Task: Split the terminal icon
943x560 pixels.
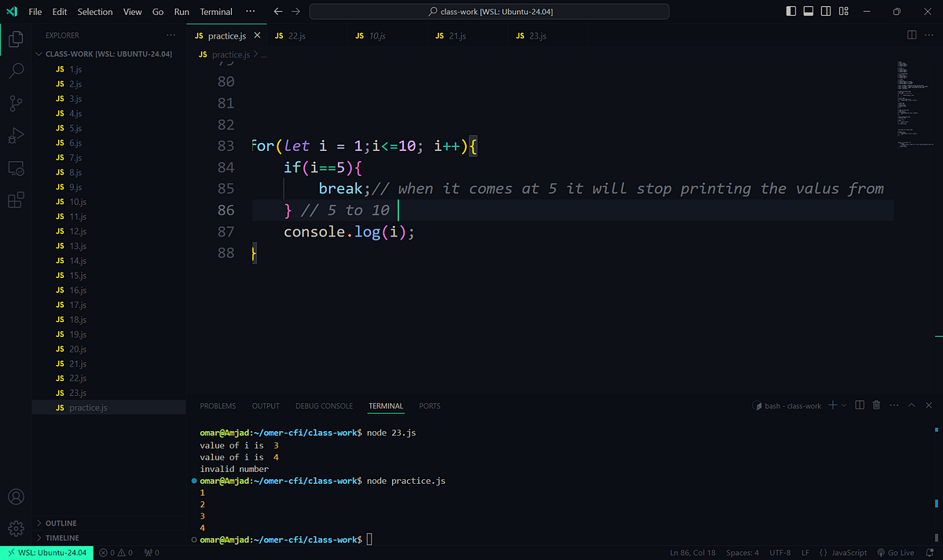Action: [x=859, y=405]
